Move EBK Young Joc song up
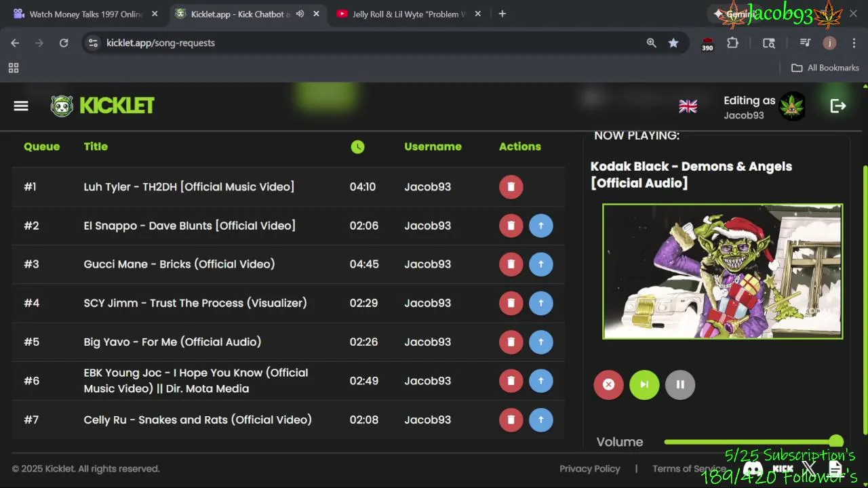Viewport: 868px width, 488px height. [540, 381]
